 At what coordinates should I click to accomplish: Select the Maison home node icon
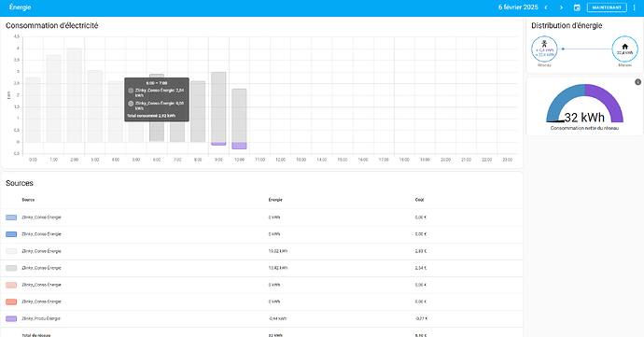(624, 49)
